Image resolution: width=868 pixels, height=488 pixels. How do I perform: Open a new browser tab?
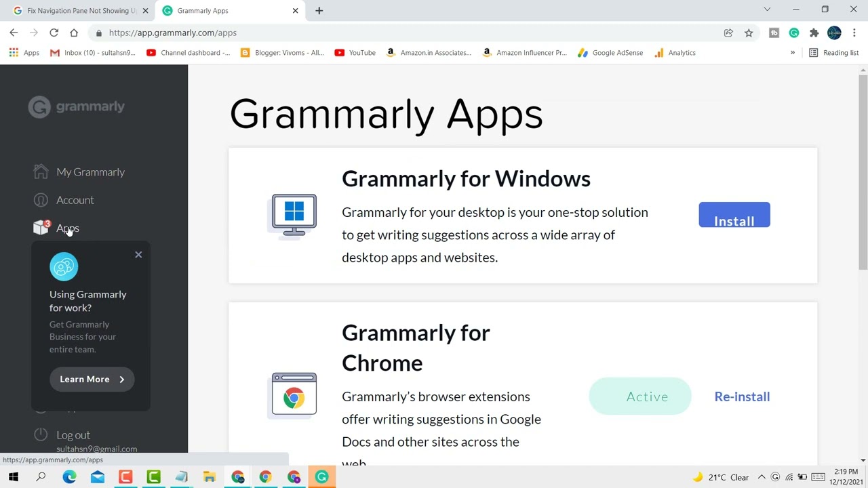(319, 11)
